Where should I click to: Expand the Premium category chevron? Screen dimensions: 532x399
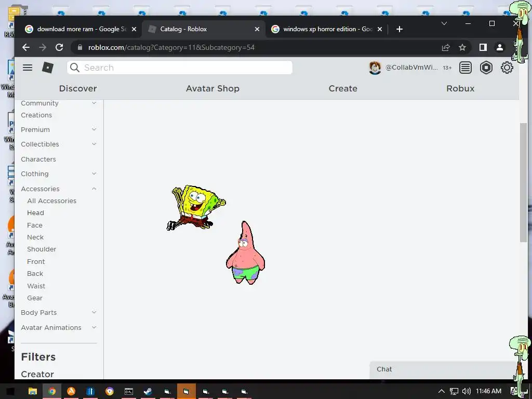coord(94,129)
